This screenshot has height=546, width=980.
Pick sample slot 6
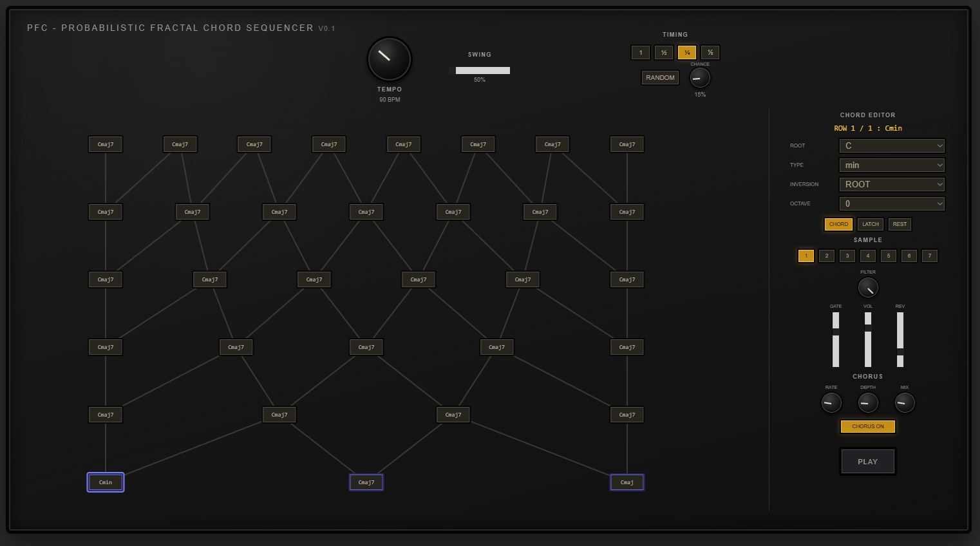point(909,256)
